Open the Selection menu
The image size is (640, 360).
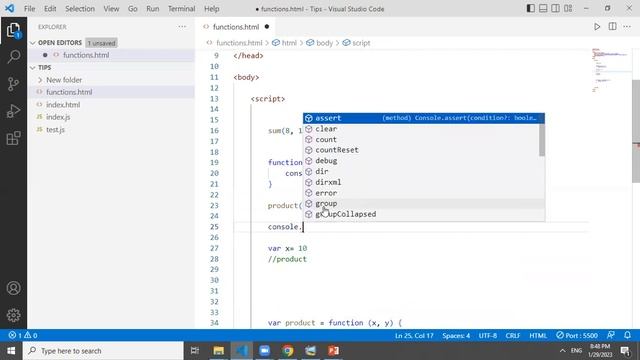click(80, 9)
